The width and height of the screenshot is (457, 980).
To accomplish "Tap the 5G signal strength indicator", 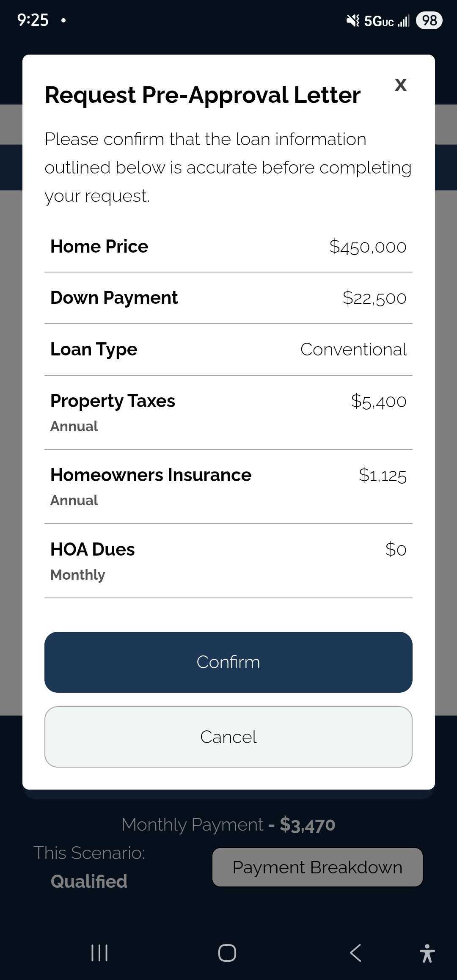I will (x=387, y=21).
